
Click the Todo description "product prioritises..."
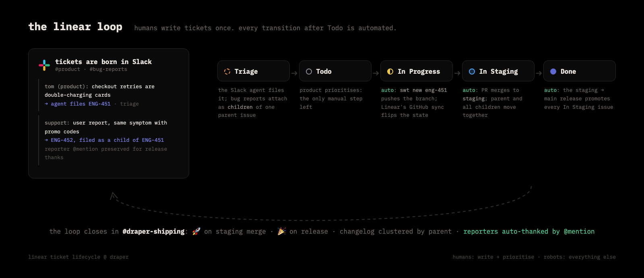point(331,98)
